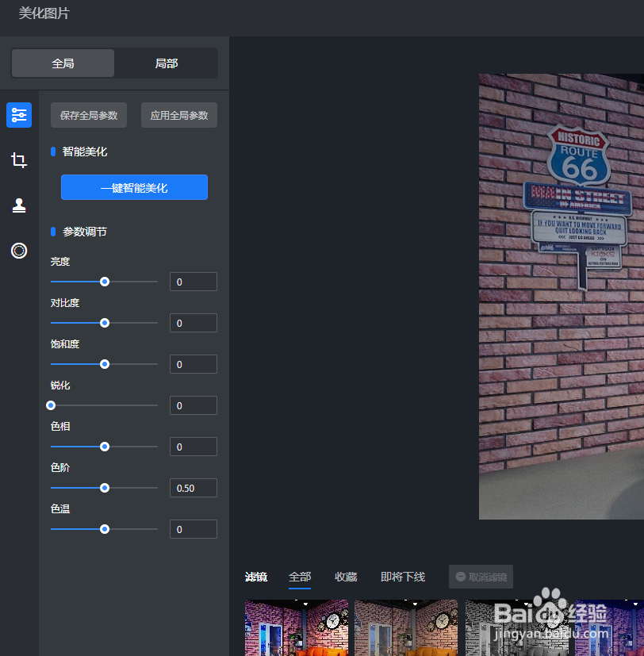Click the 美化图片 title text
644x656 pixels.
click(44, 13)
